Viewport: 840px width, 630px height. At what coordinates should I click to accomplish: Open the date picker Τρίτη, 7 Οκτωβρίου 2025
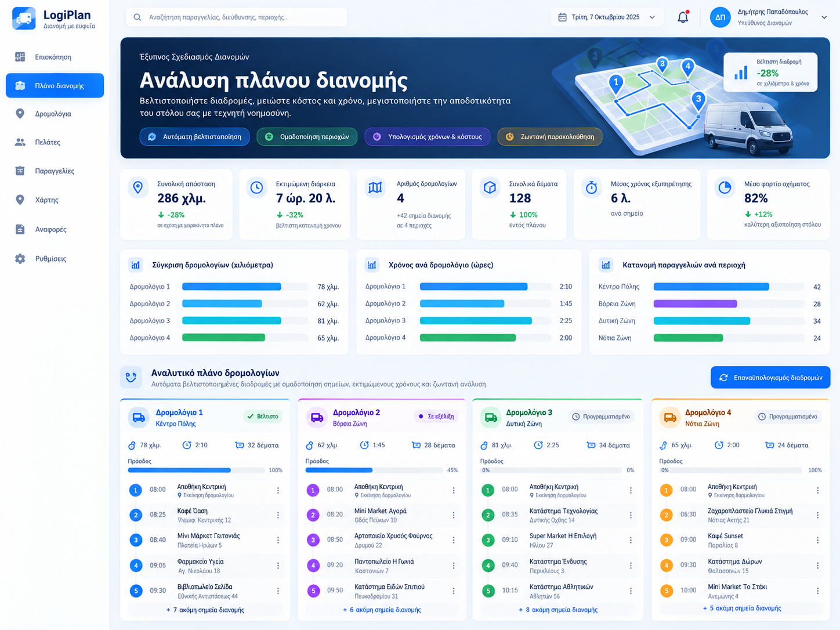606,17
